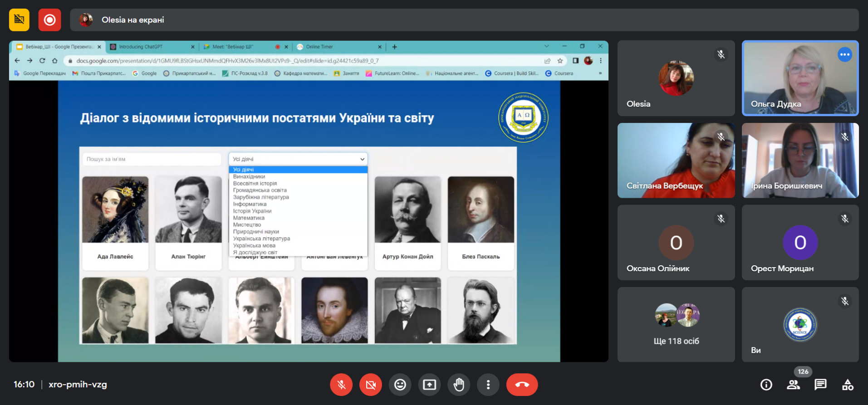Click the red leave call button
The height and width of the screenshot is (405, 868).
[x=522, y=385]
